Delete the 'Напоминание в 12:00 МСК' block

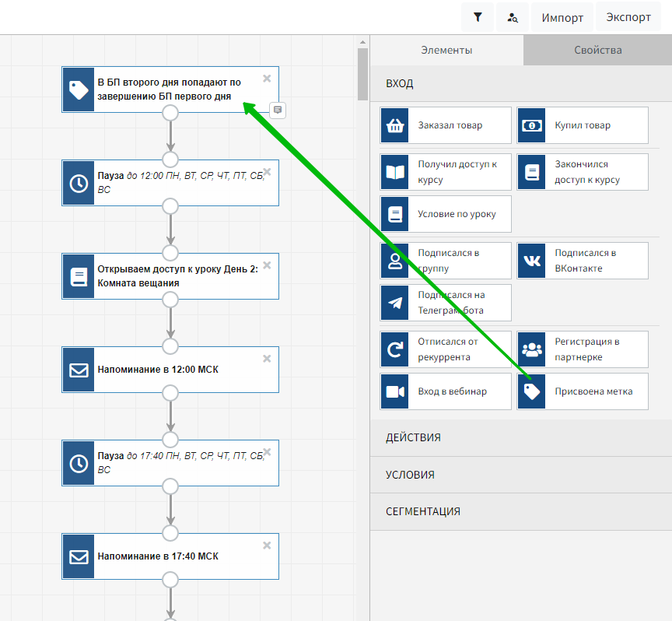(267, 358)
